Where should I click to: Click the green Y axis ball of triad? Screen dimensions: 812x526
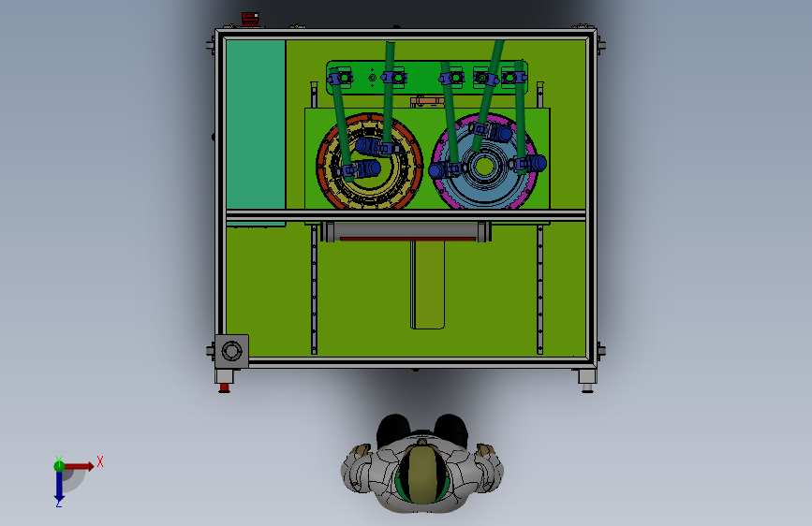[x=59, y=466]
